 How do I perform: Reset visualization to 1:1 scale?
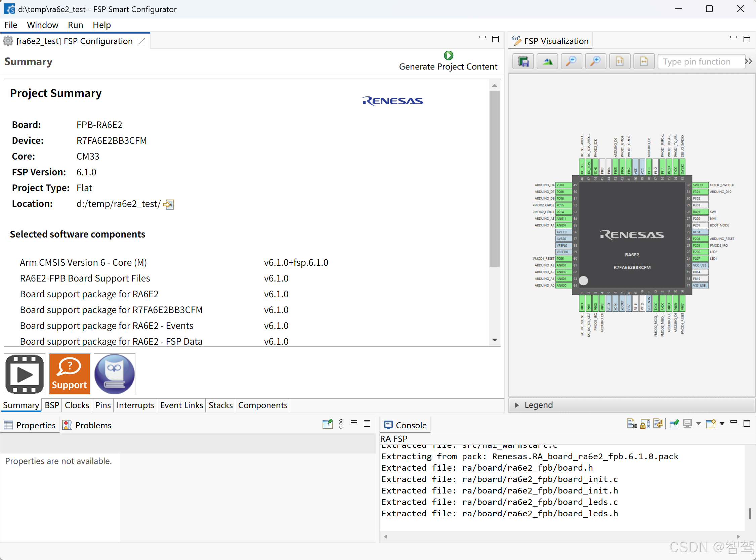coord(619,61)
